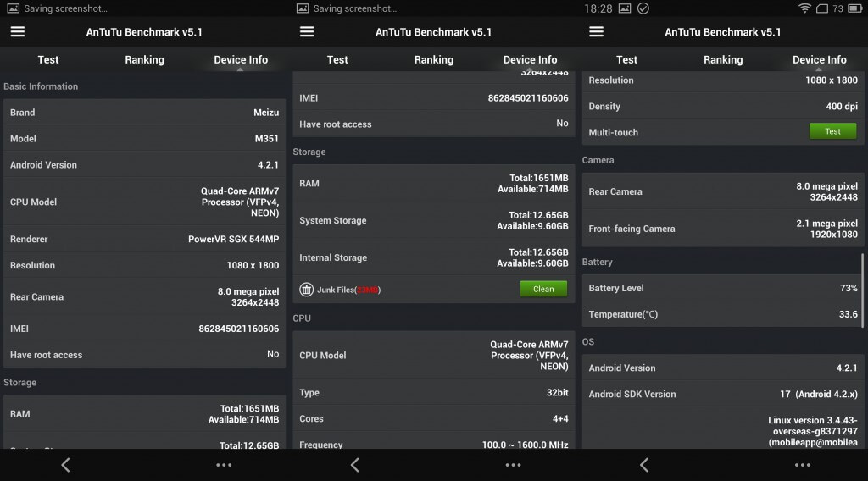This screenshot has width=868, height=481.
Task: Click RAM row in middle screen
Action: click(434, 184)
